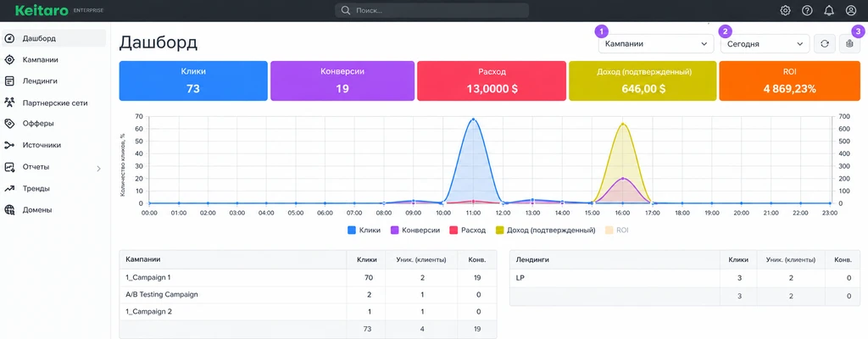Image resolution: width=868 pixels, height=339 pixels.
Task: Click Лендинги table header
Action: (x=533, y=259)
